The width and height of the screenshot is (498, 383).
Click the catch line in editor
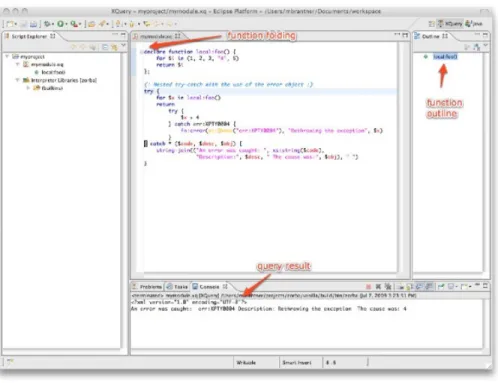pos(193,144)
